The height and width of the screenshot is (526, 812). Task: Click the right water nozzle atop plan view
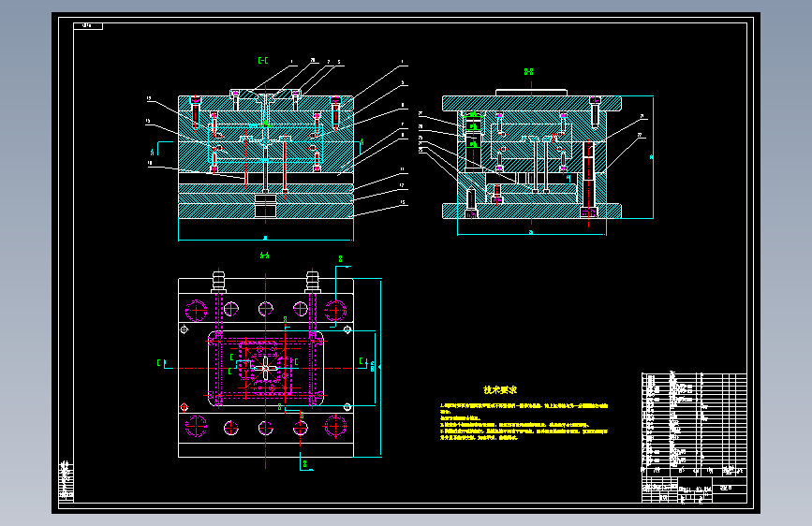[x=312, y=282]
